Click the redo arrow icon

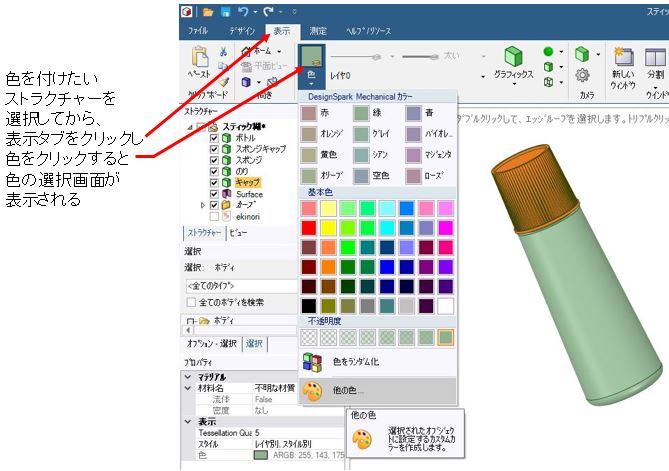click(x=268, y=12)
